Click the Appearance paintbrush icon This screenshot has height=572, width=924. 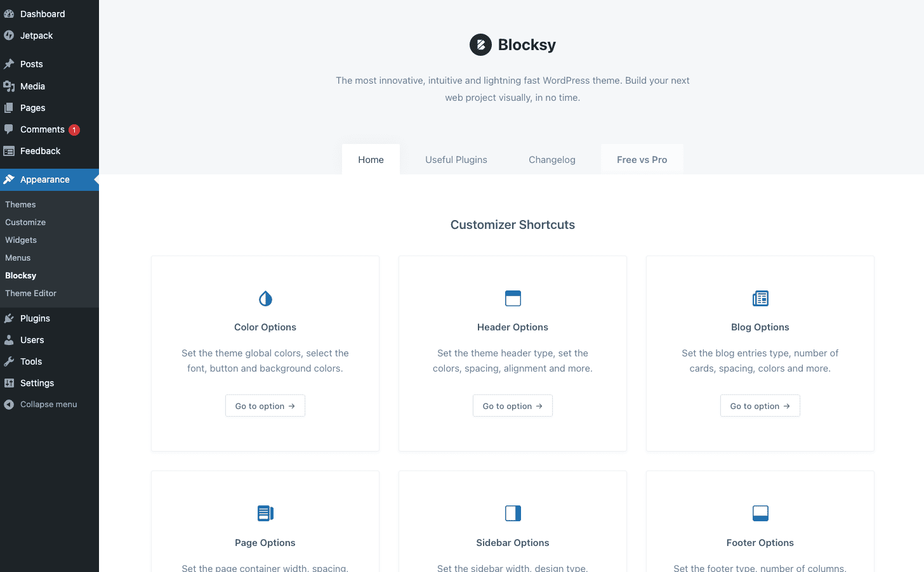(x=9, y=179)
